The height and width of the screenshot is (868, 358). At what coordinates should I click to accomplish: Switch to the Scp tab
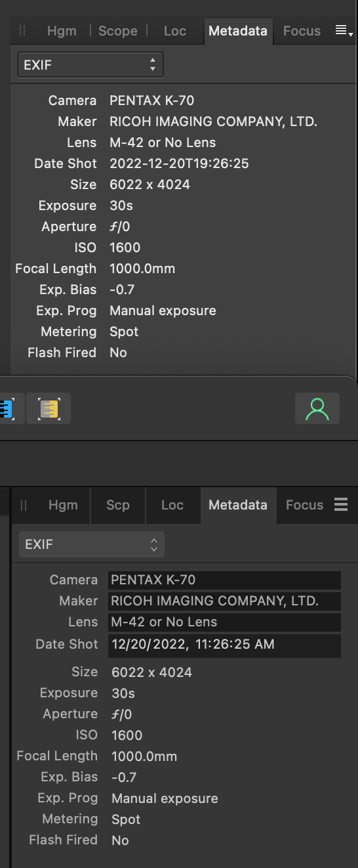point(118,505)
